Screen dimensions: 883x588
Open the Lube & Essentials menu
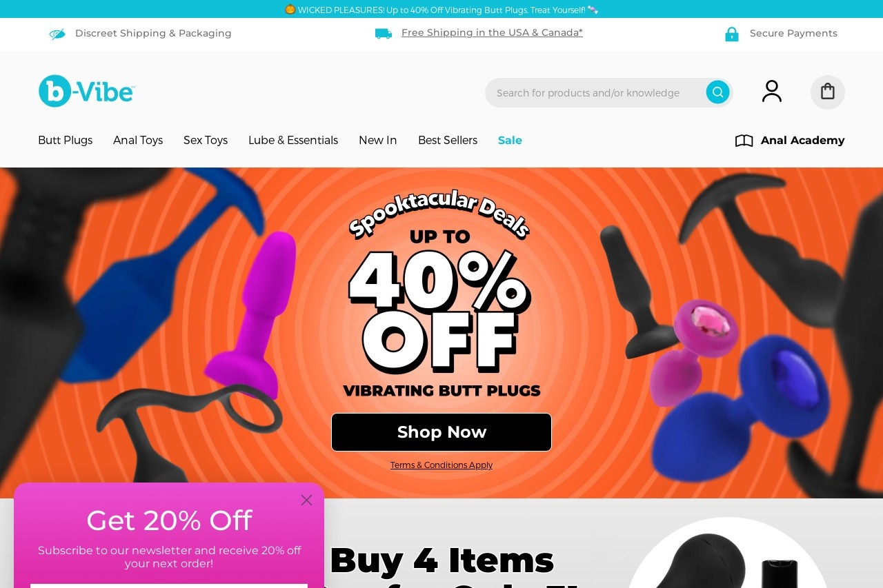click(293, 141)
